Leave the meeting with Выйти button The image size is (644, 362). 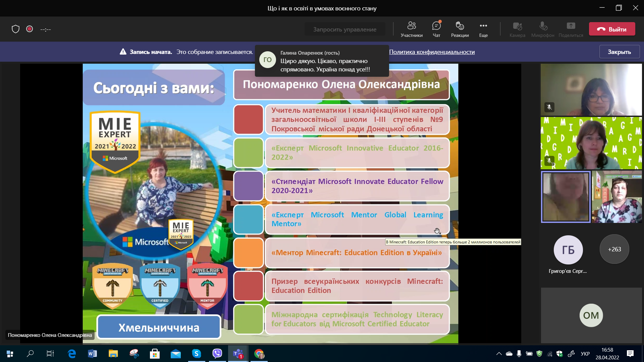point(612,29)
